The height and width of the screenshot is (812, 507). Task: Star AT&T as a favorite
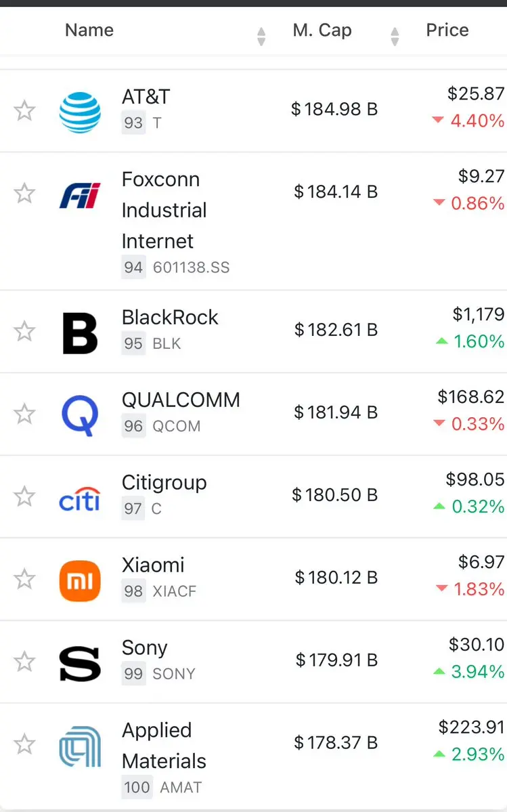pos(24,110)
